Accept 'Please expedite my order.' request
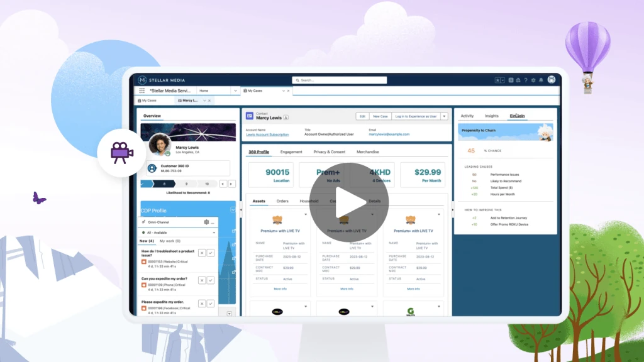Screen dimensions: 644x362 click(210, 304)
